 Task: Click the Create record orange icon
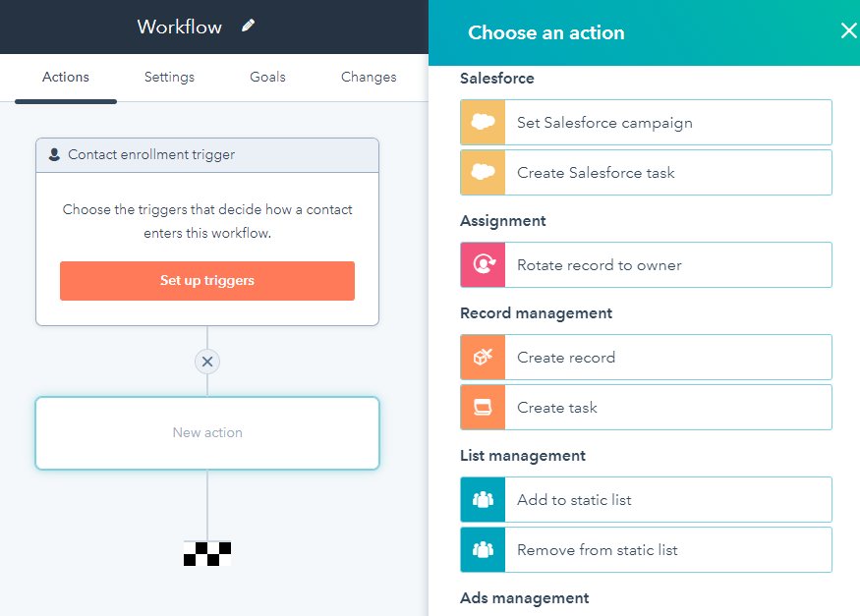483,358
